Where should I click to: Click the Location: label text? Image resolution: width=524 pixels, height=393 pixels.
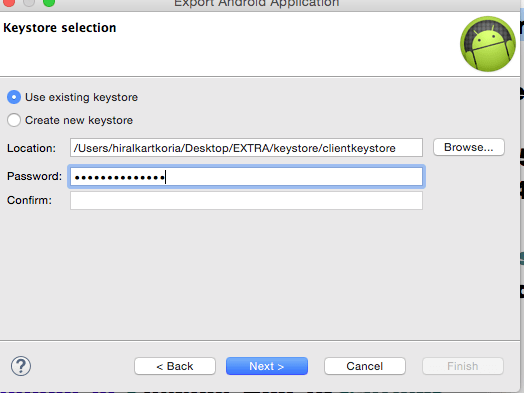[x=31, y=148]
